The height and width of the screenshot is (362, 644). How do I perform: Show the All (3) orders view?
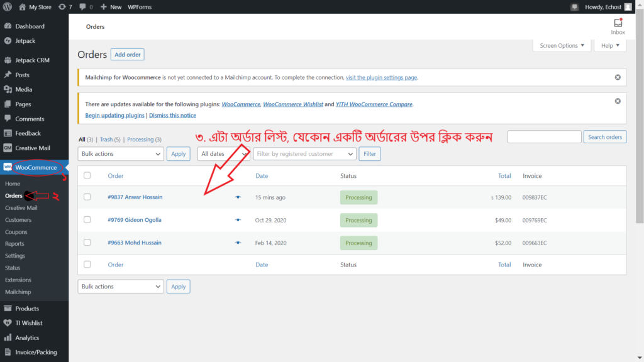point(86,140)
